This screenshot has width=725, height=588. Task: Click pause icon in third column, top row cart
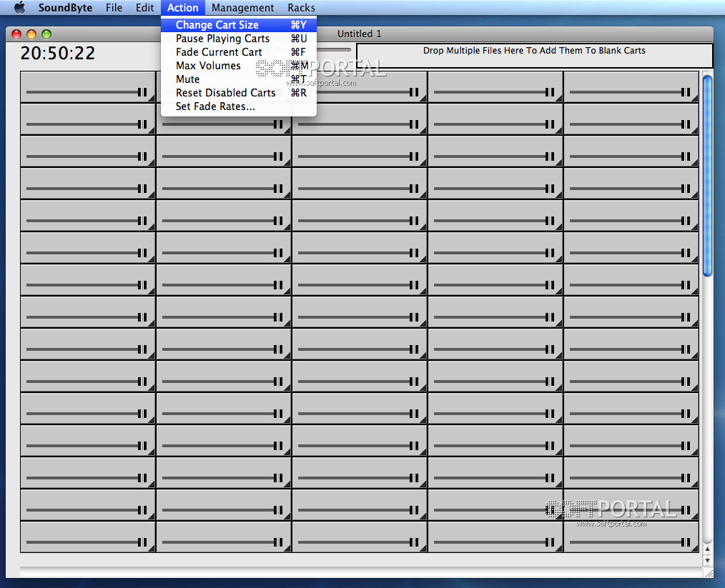coord(414,92)
